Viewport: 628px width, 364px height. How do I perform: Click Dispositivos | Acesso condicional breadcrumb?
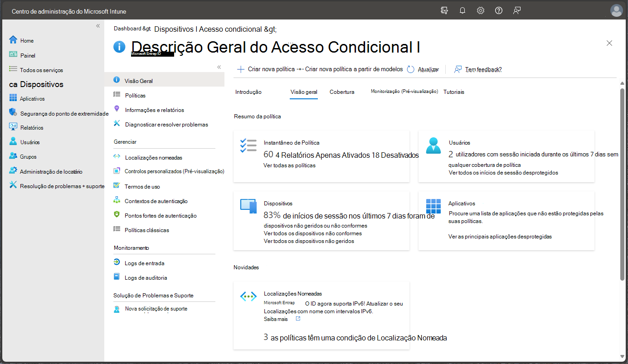click(x=207, y=29)
